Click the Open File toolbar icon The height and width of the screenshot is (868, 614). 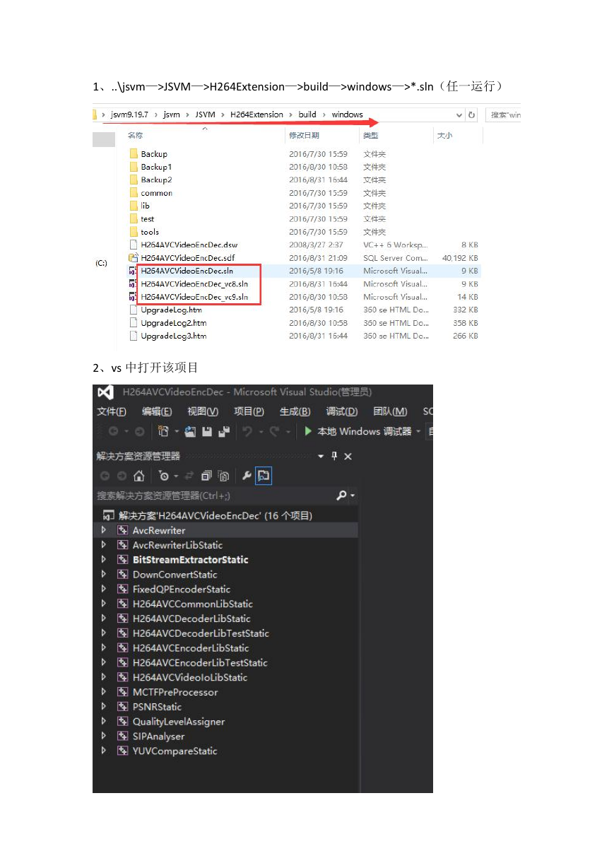(190, 431)
